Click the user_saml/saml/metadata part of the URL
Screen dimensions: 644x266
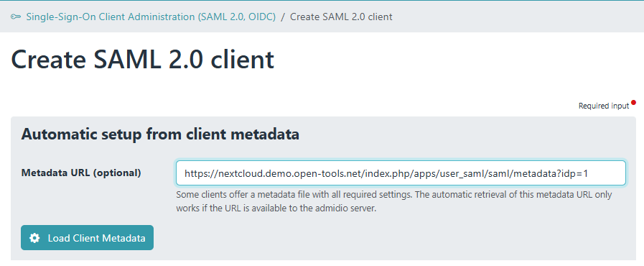click(492, 173)
